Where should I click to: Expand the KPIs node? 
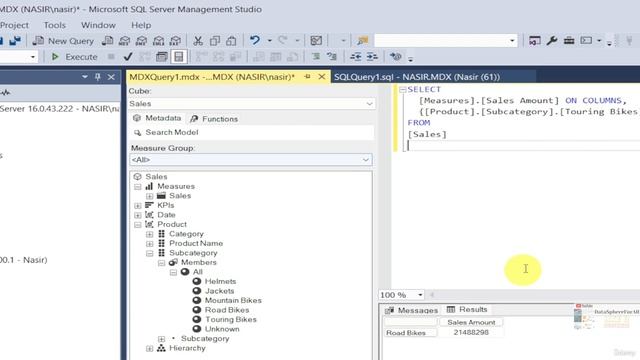click(x=138, y=206)
